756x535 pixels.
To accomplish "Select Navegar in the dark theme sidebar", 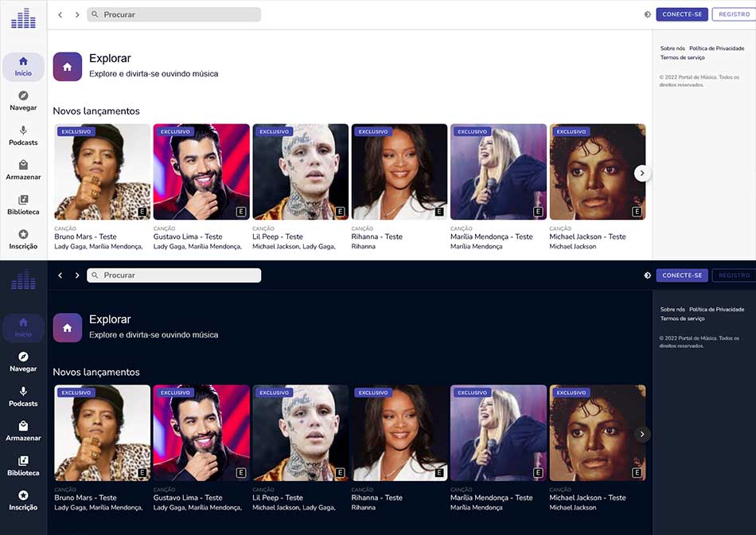I will point(23,361).
